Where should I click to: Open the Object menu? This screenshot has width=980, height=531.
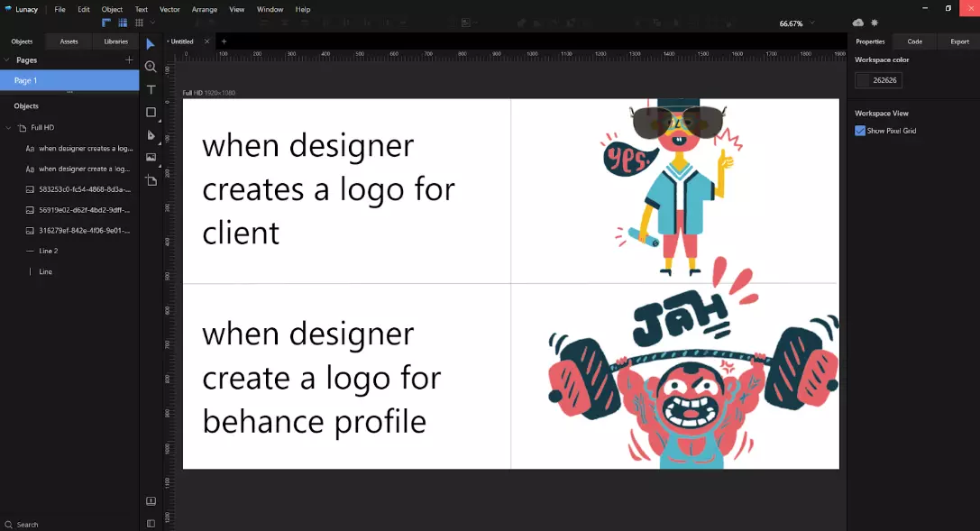[x=112, y=9]
